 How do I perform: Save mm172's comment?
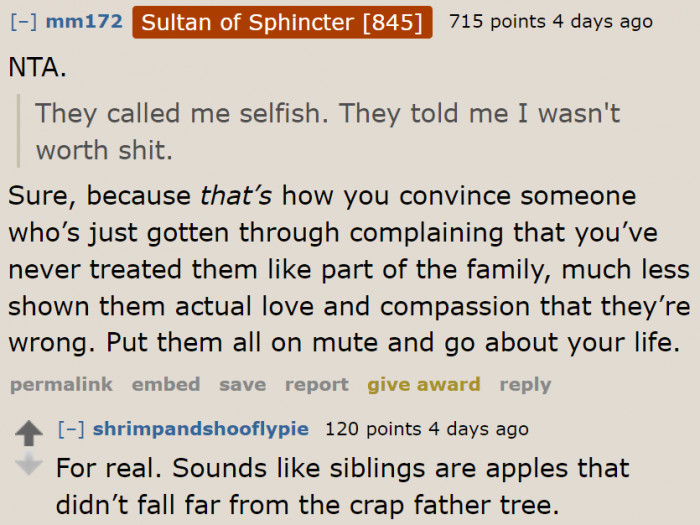click(242, 384)
